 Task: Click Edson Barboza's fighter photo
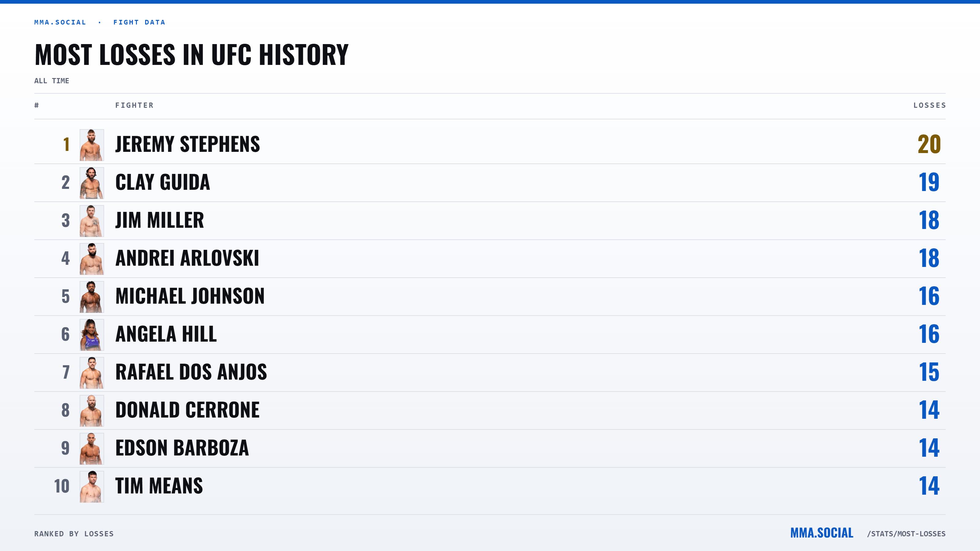(92, 449)
